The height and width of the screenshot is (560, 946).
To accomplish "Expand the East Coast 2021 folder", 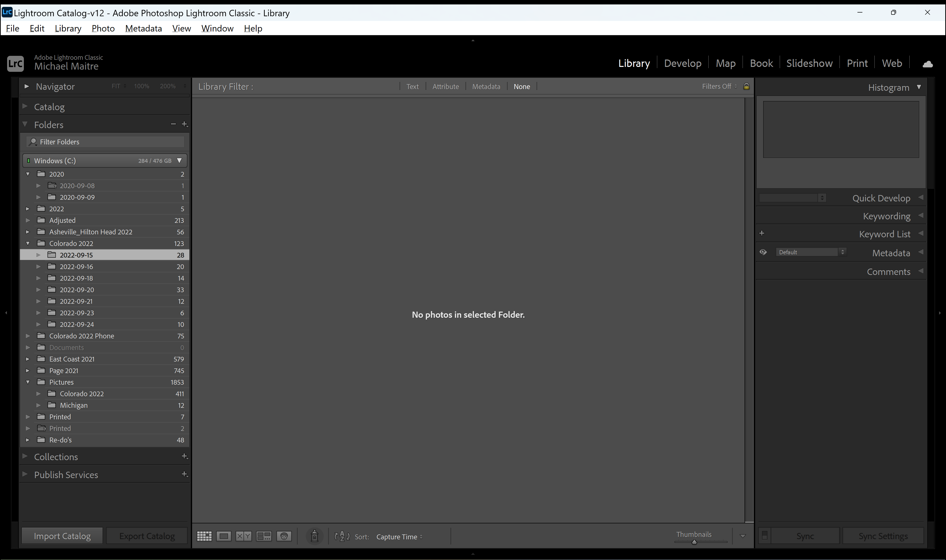I will (x=28, y=359).
